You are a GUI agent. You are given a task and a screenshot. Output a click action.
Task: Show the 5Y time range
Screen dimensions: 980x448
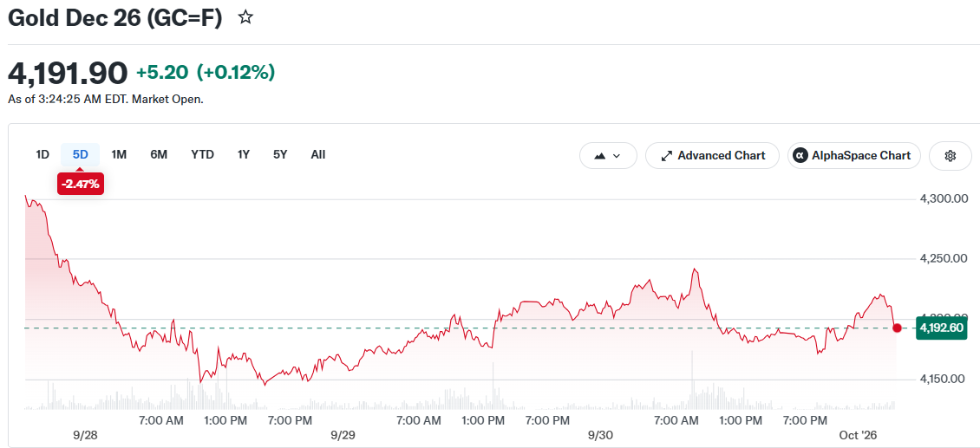click(280, 154)
